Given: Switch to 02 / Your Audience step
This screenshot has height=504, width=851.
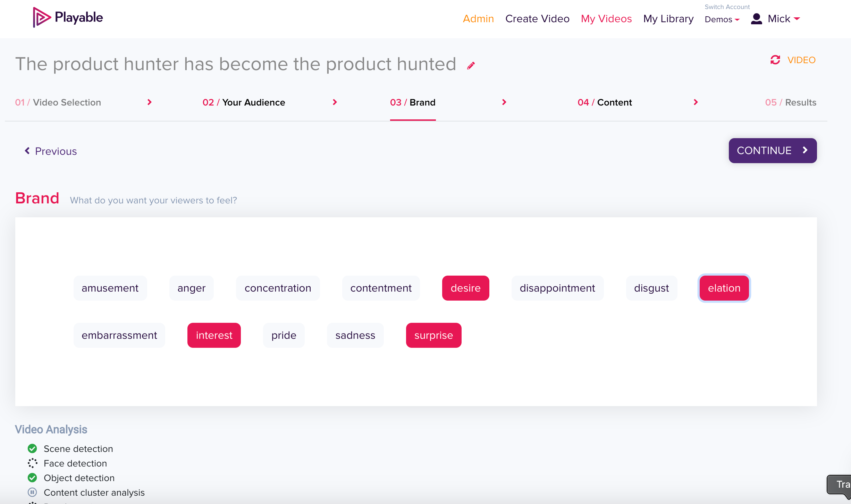Looking at the screenshot, I should click(244, 102).
